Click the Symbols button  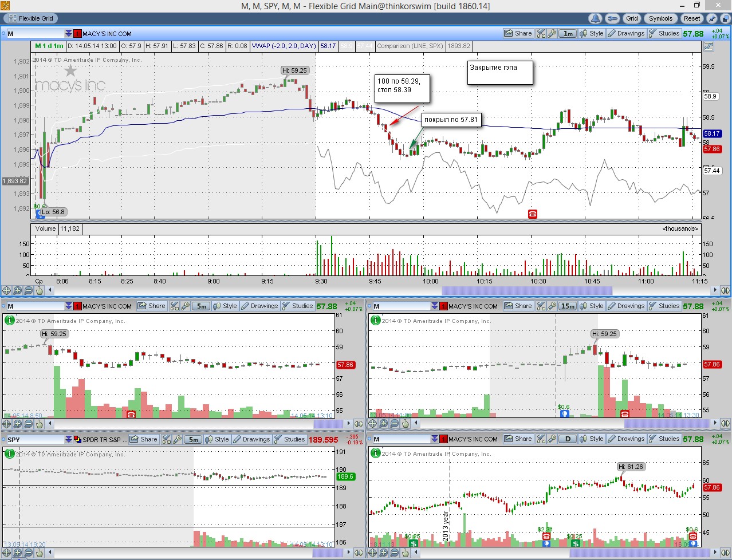[660, 18]
